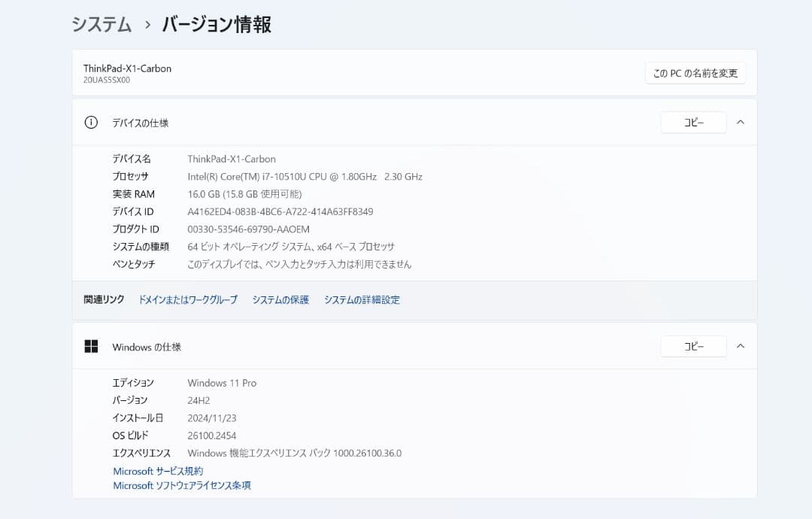This screenshot has height=519, width=812.
Task: Copy the device specifications with コピー
Action: (693, 122)
